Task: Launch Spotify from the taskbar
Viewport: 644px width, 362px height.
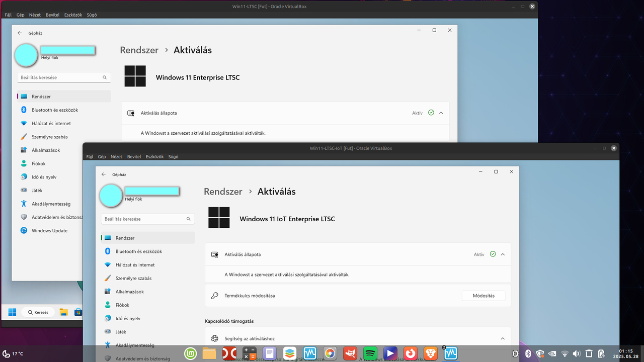Action: [x=370, y=353]
